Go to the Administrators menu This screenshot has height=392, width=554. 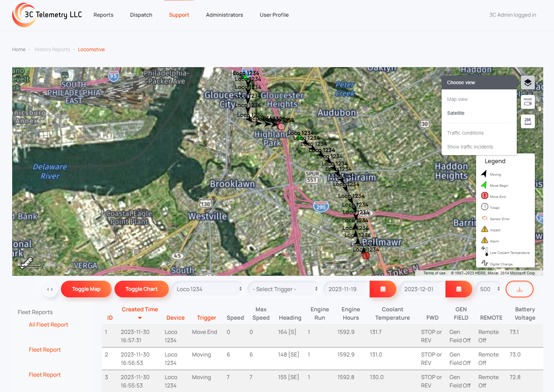224,15
